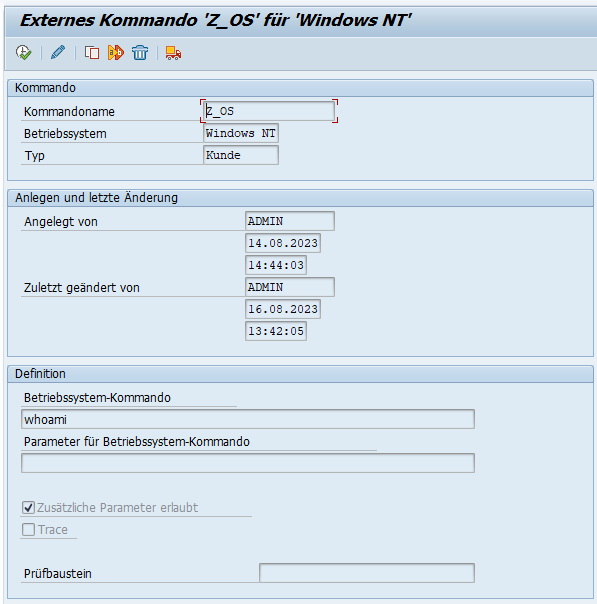Click the 'Betriebssystem' label
The image size is (597, 604).
click(65, 134)
